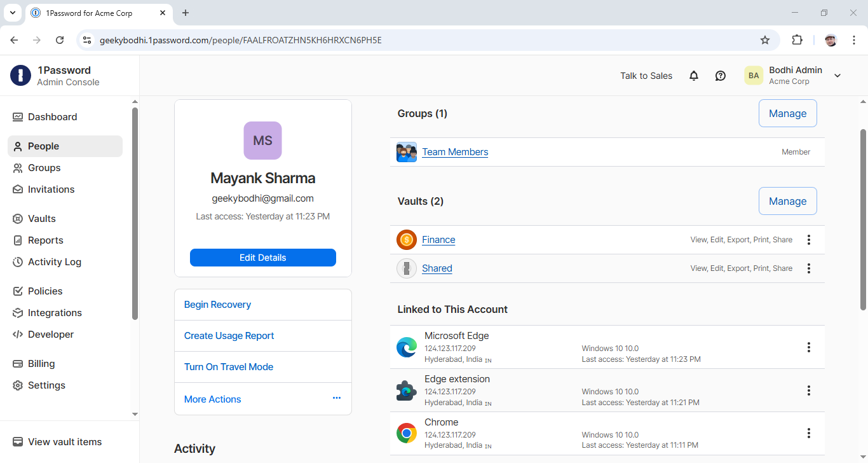Open the Shared vault link
The width and height of the screenshot is (868, 463).
click(x=437, y=268)
